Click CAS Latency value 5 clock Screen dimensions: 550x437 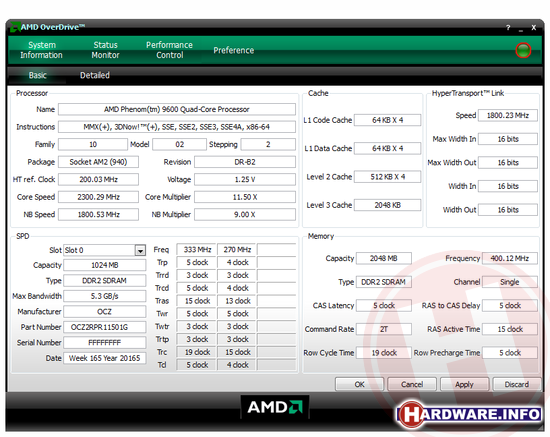(x=384, y=305)
